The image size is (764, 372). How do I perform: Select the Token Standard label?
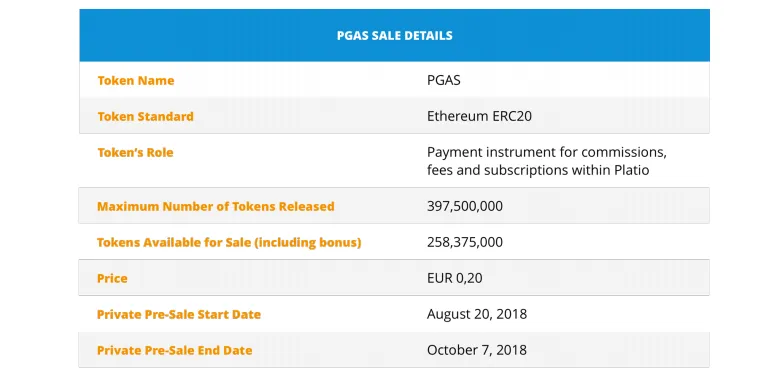145,117
